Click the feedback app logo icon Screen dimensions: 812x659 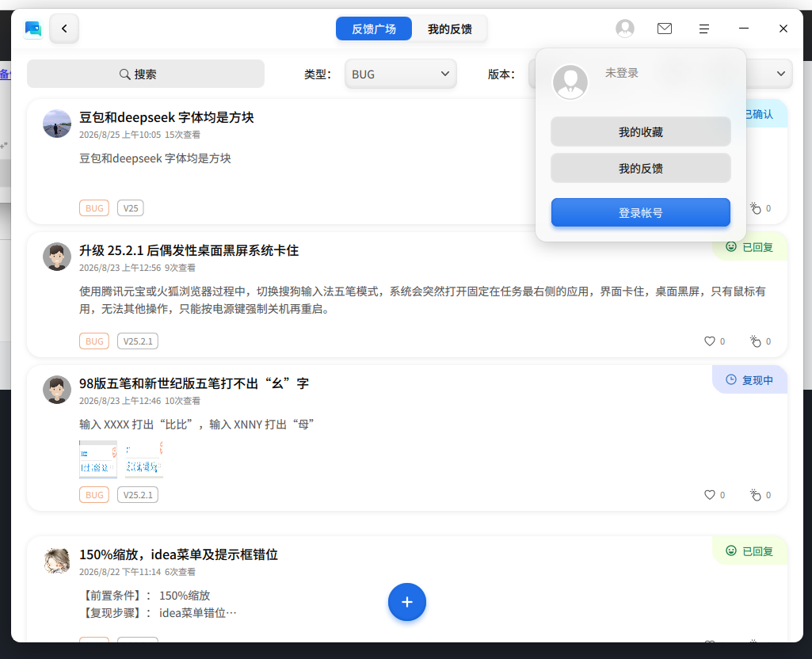coord(33,29)
